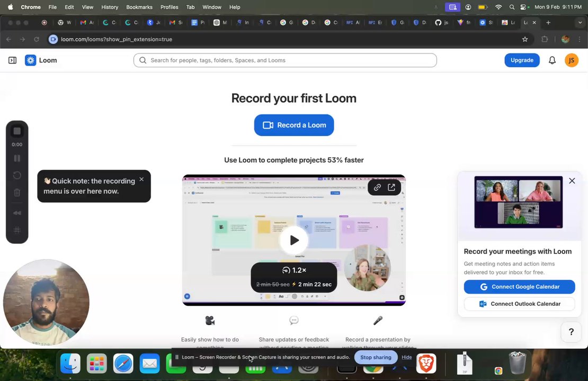The image size is (588, 381).
Task: Open the notifications bell
Action: click(x=552, y=60)
